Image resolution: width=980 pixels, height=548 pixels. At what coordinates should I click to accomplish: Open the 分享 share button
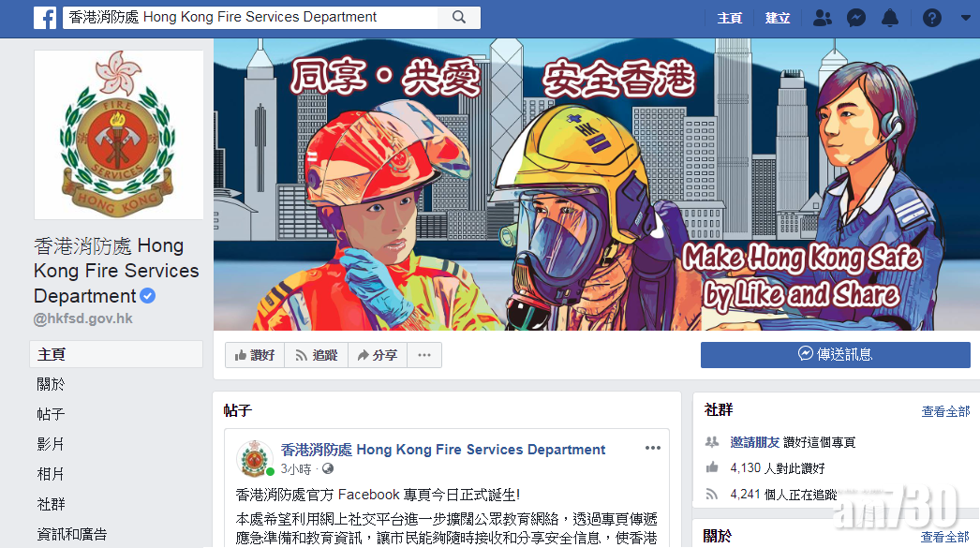tap(378, 355)
